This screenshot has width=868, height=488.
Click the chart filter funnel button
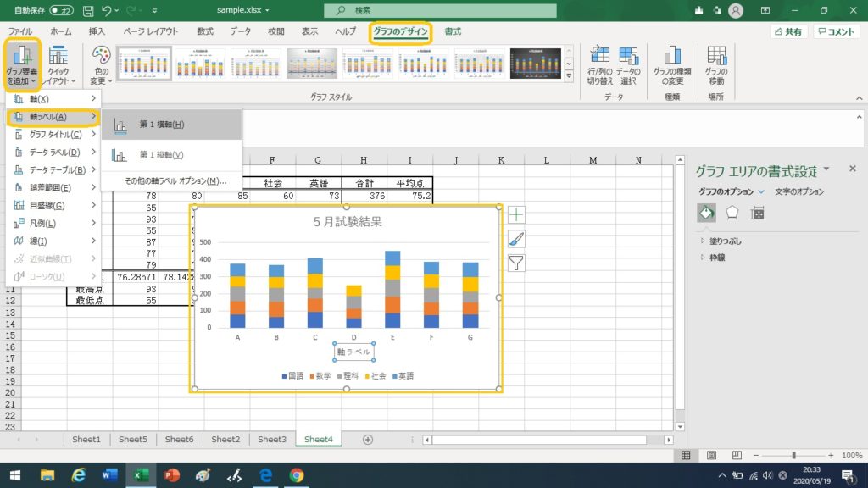click(x=515, y=263)
